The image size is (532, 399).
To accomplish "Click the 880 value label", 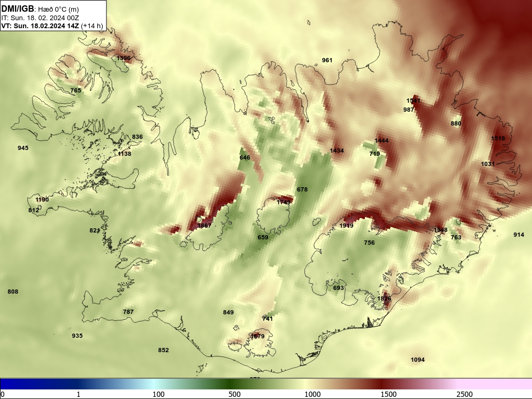I will (456, 123).
